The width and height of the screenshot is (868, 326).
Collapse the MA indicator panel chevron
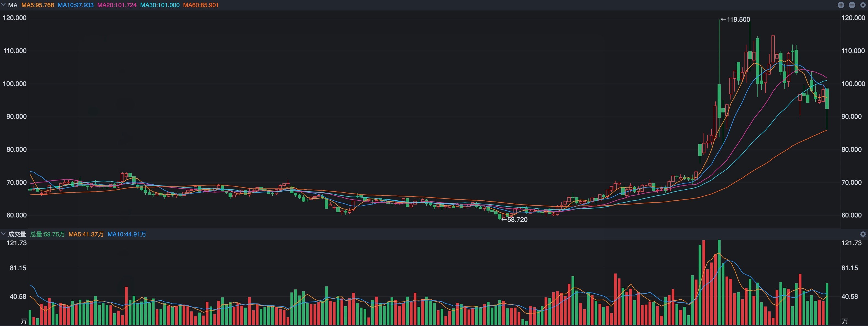point(3,5)
